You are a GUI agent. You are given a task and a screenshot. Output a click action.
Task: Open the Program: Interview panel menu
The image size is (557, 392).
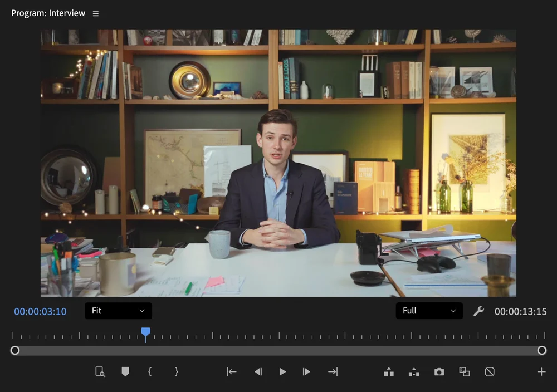(x=96, y=14)
